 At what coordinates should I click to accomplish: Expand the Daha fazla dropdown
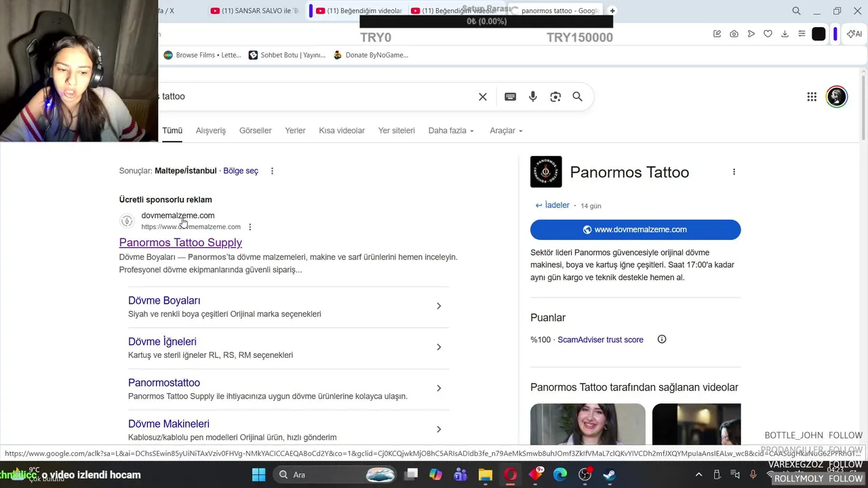pyautogui.click(x=451, y=131)
